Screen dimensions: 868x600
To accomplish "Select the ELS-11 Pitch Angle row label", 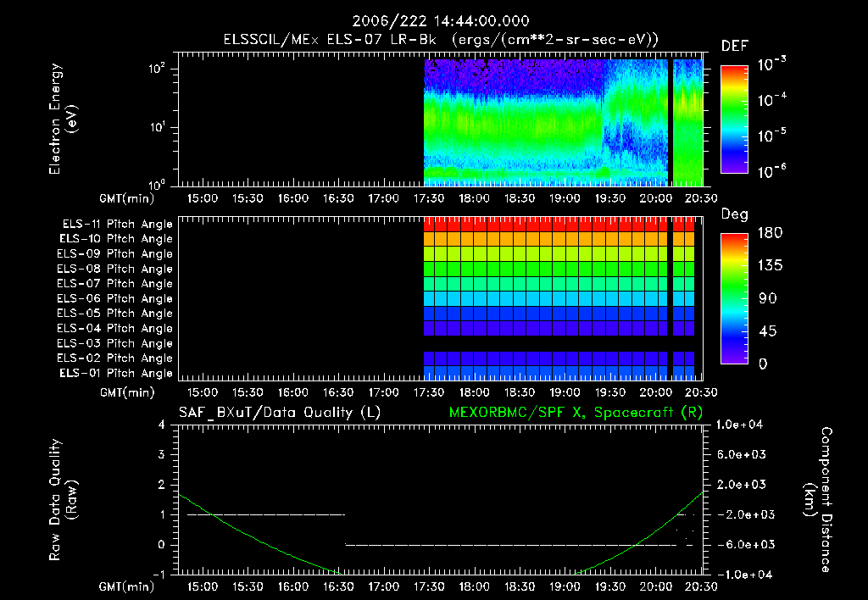I will (x=117, y=225).
